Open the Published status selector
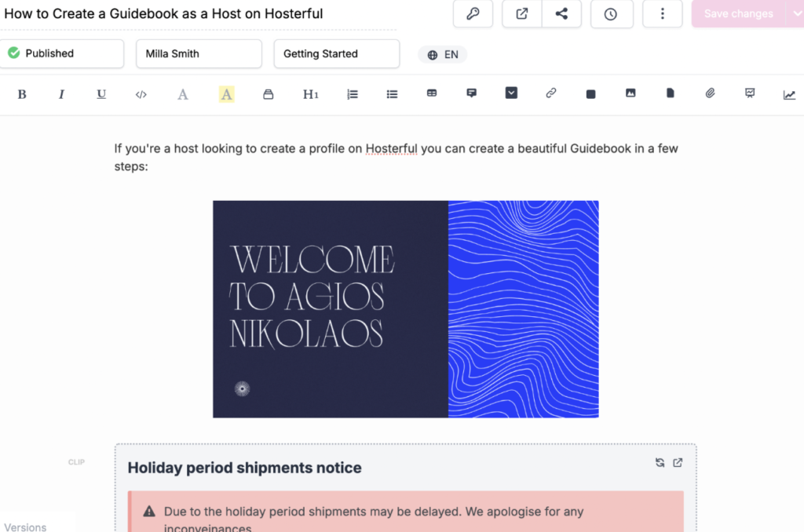The width and height of the screenshot is (804, 532). (62, 53)
